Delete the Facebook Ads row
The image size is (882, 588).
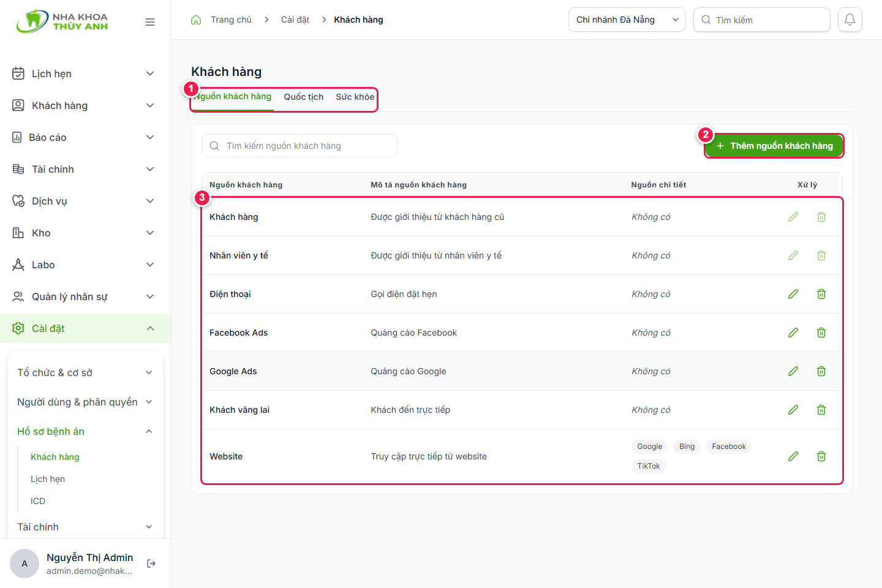coord(821,333)
